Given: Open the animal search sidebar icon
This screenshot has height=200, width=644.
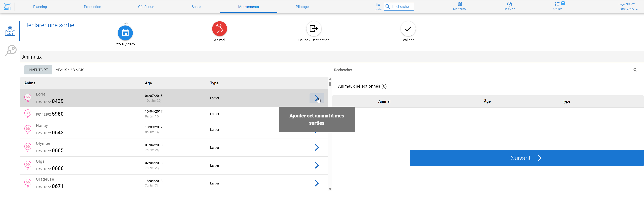Looking at the screenshot, I should 11,50.
